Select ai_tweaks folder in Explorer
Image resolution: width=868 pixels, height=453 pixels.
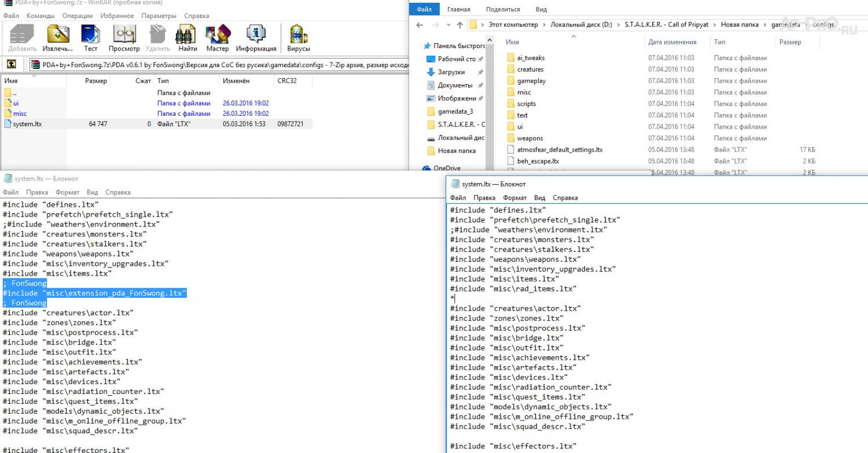coord(525,58)
